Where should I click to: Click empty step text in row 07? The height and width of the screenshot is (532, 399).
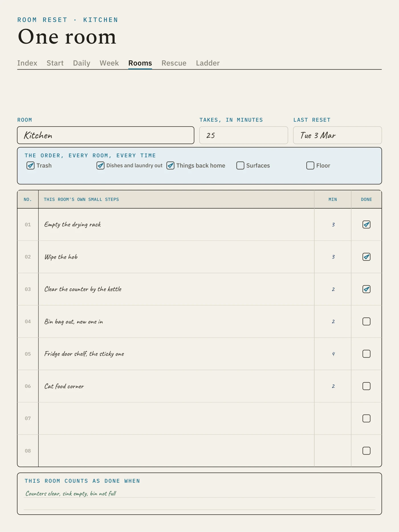click(x=176, y=418)
